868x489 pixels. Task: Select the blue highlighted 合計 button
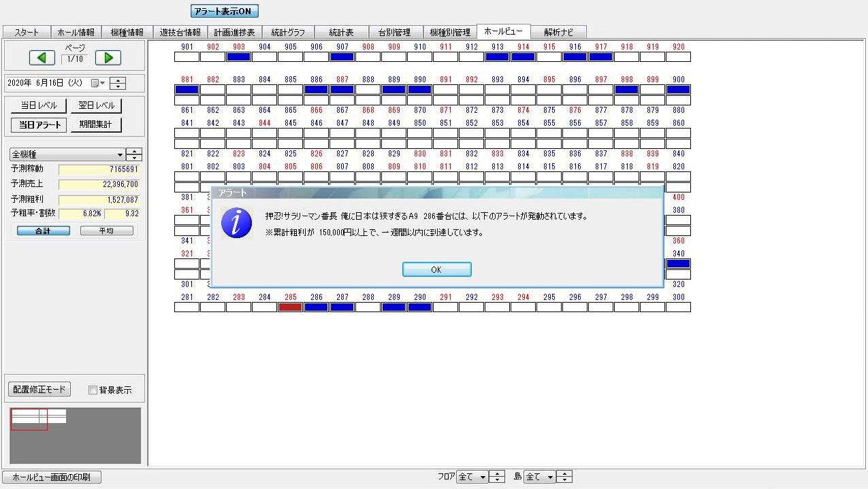[44, 231]
